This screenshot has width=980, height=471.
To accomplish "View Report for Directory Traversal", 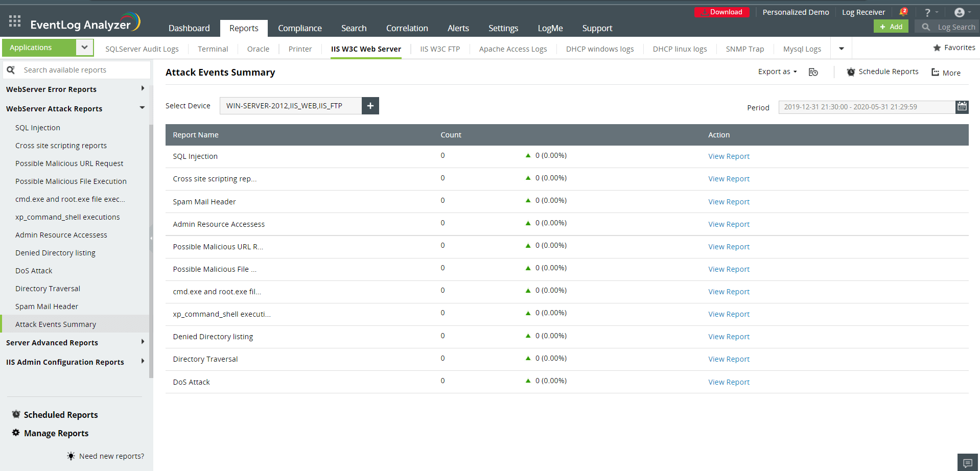I will click(x=729, y=359).
